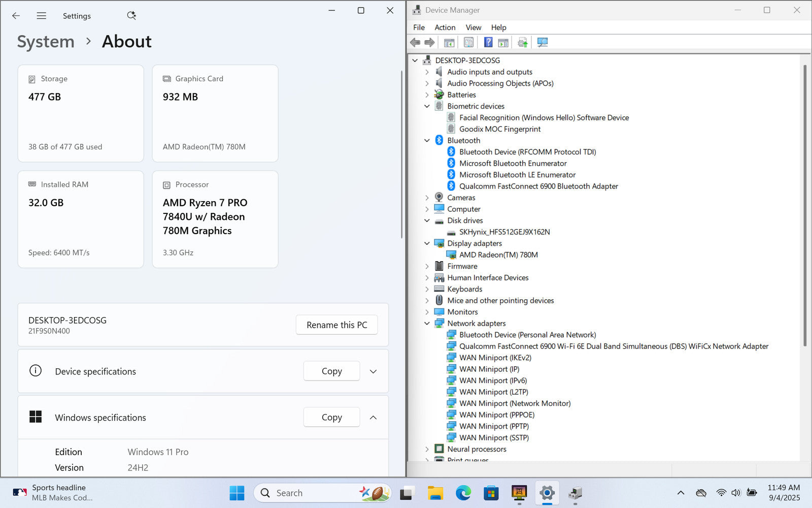Screen dimensions: 812x508
Task: Click Scan for hardware changes toolbar icon
Action: 543,43
